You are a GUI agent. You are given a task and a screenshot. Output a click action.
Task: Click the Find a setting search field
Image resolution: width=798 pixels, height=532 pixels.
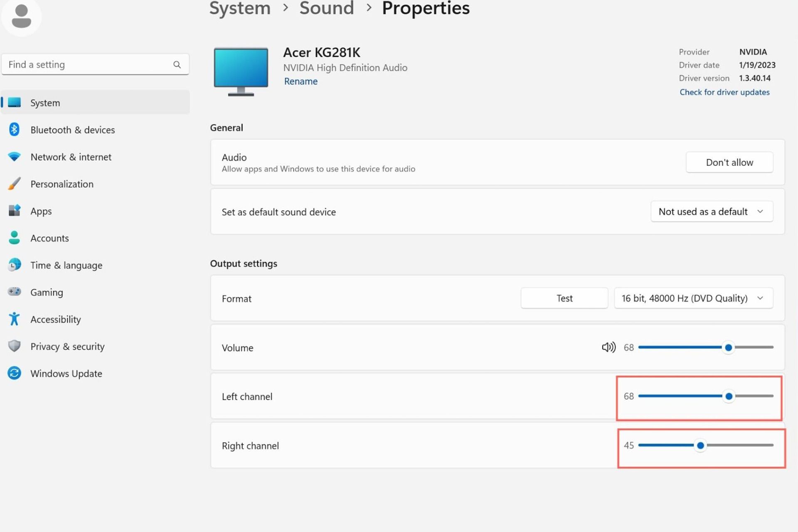(x=95, y=64)
